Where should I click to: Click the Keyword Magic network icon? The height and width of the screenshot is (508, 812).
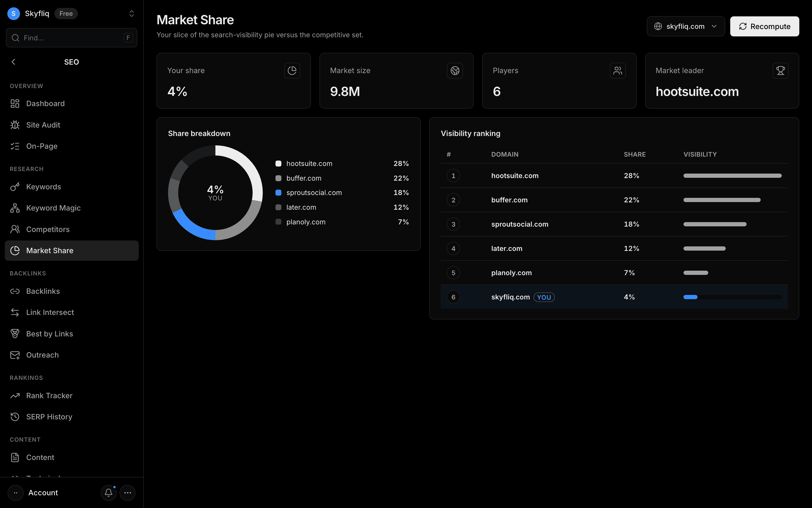coord(15,208)
